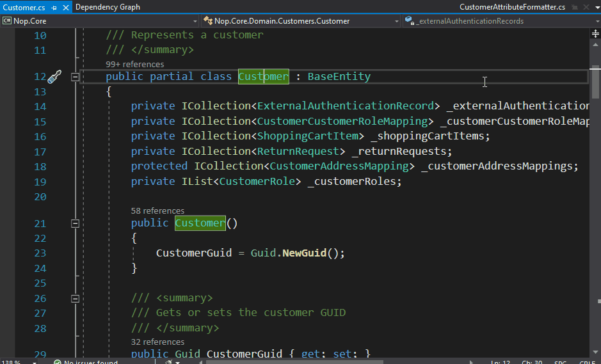Click the split editor handle above scrollbar
Viewport: 601px width, 364px height.
tap(595, 34)
